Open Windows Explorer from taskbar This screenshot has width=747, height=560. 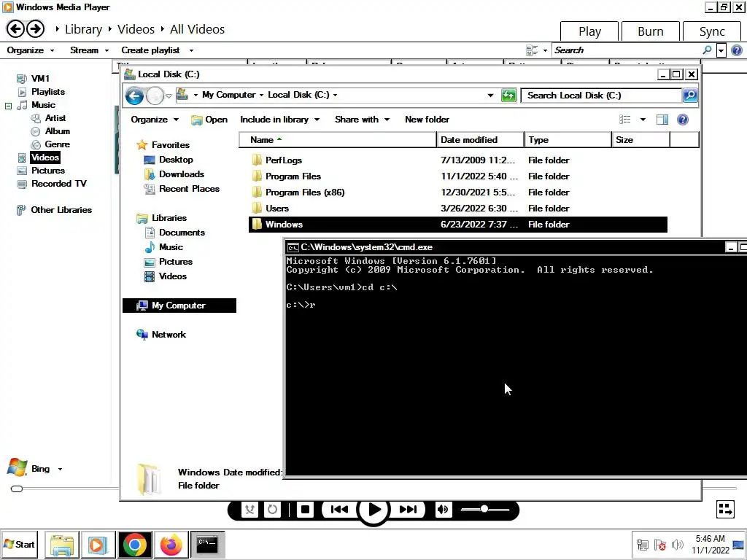coord(62,544)
